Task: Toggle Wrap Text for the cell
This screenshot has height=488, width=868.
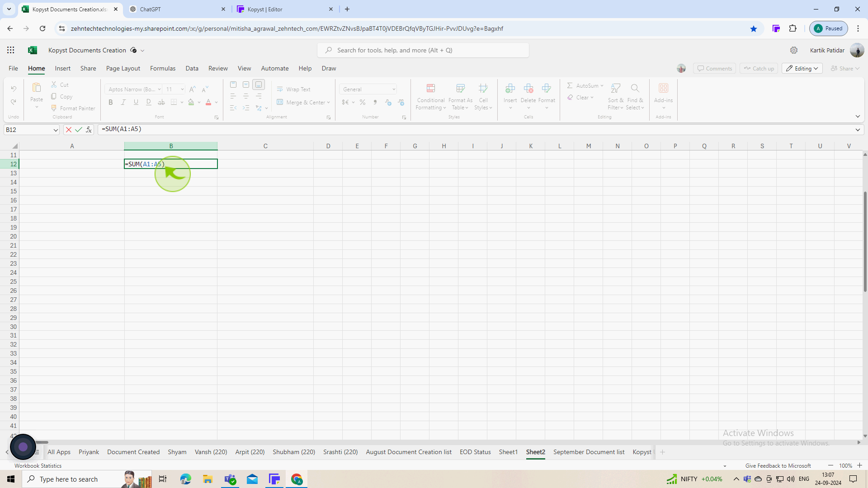Action: click(x=294, y=89)
